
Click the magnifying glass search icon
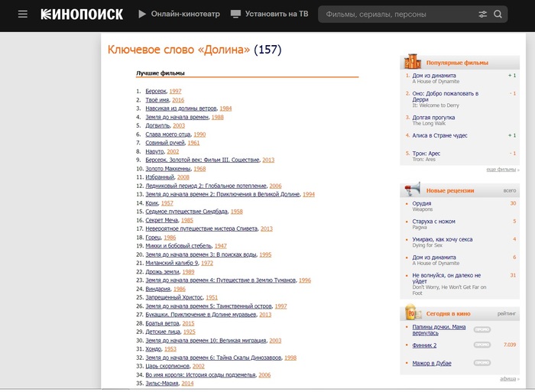(498, 15)
